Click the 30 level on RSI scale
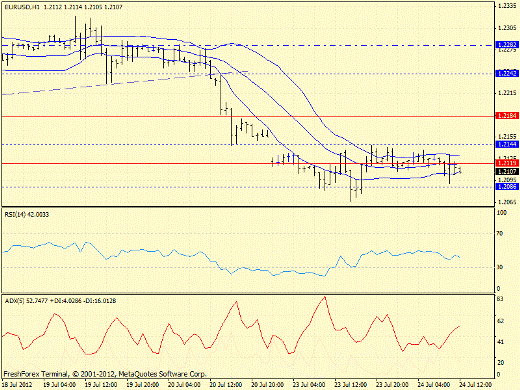The image size is (520, 390). [x=500, y=267]
